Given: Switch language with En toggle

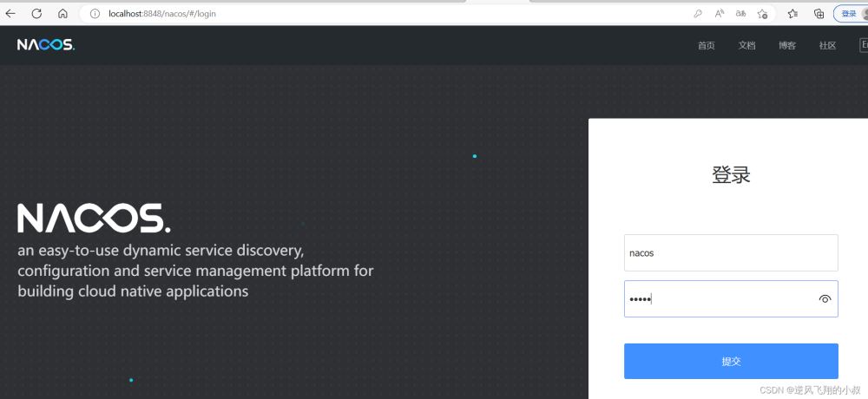Looking at the screenshot, I should tap(862, 45).
